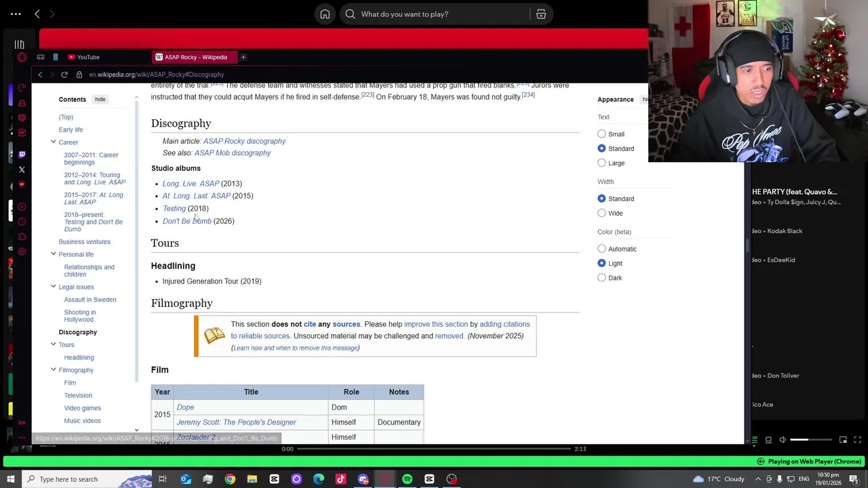Screen dimensions: 868x488
Task: Open X in the Opera sidebar
Action: [x=22, y=169]
